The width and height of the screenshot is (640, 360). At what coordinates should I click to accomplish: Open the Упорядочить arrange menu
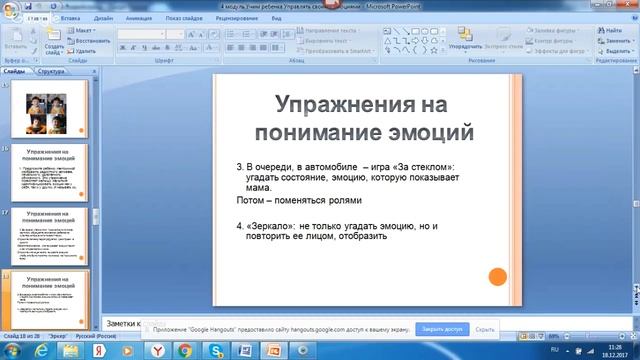[x=465, y=40]
